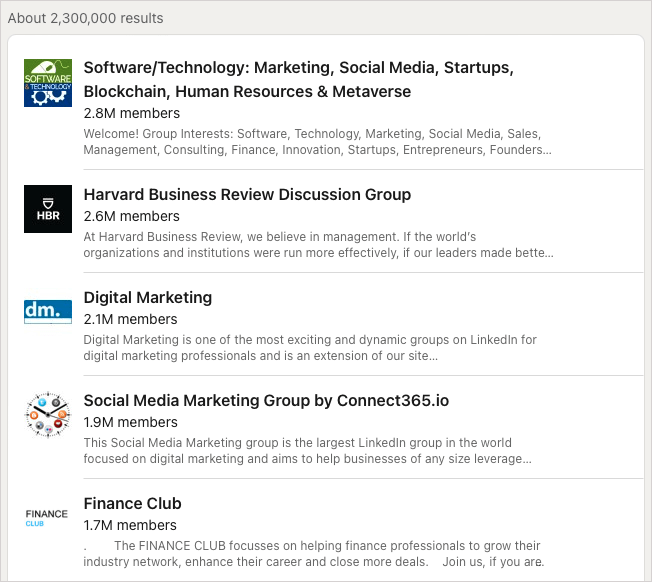
Task: Click the 2.8M members text
Action: tap(131, 113)
